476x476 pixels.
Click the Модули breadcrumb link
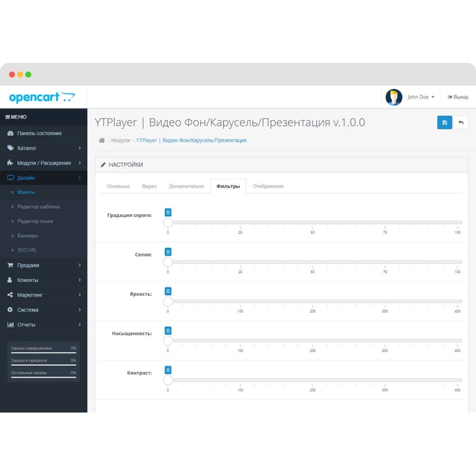point(121,140)
